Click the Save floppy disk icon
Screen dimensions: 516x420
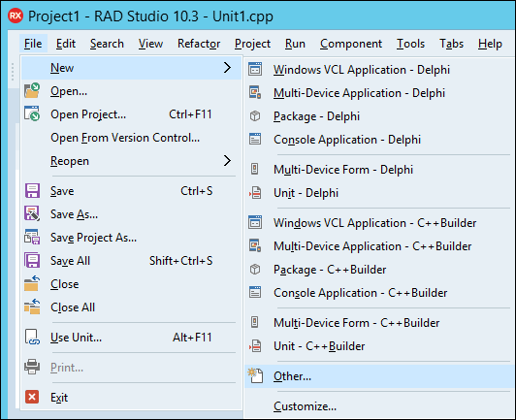[x=32, y=190]
